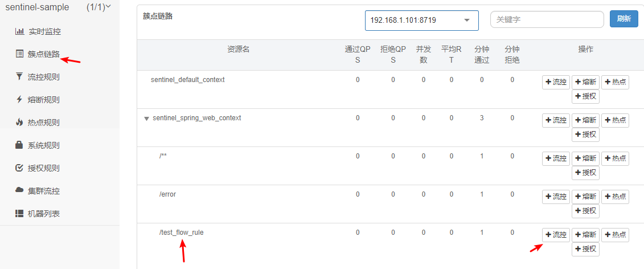Click the hotspot rules flame icon

pos(19,123)
